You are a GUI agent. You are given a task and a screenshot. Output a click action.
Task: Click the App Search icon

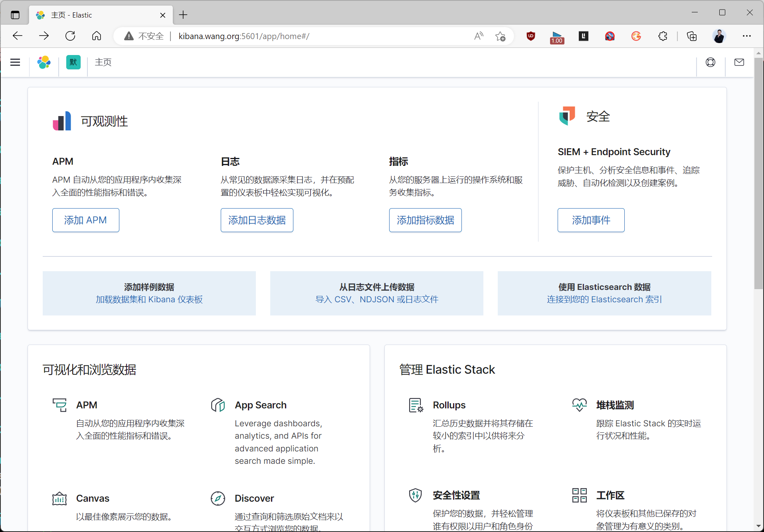218,405
